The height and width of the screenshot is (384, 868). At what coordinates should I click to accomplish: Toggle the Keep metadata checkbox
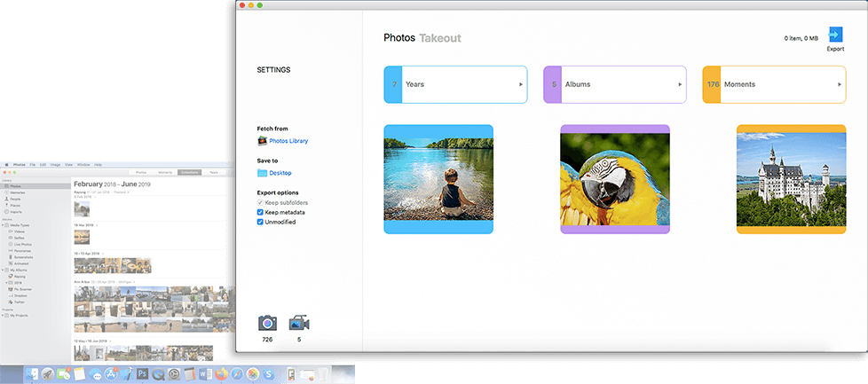coord(260,213)
